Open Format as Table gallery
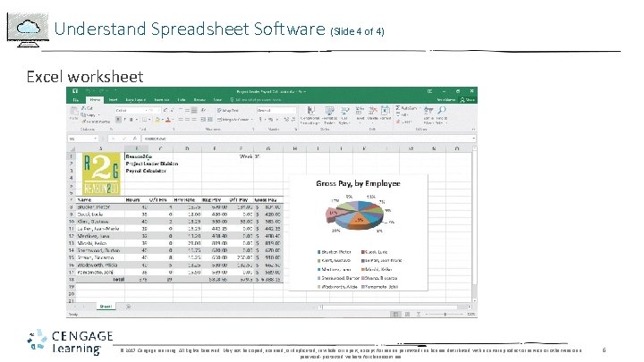Screen dimensions: 644x362 (x=329, y=115)
